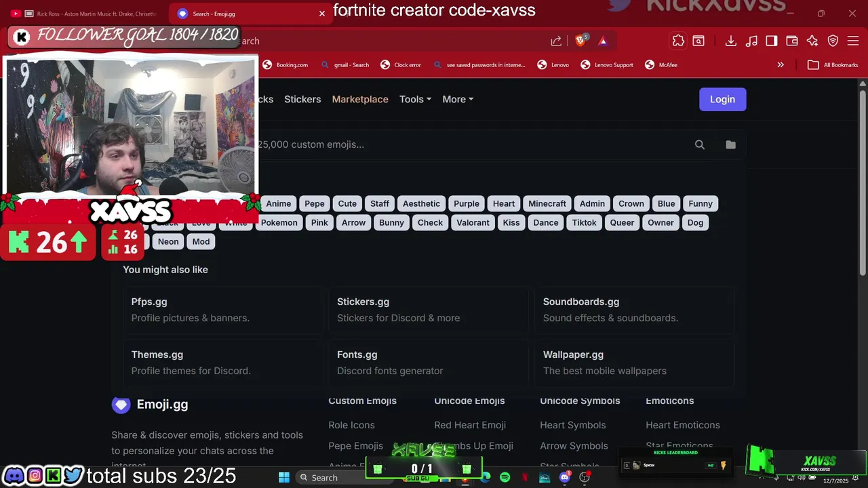
Task: Expand the Tools dropdown menu
Action: point(415,99)
